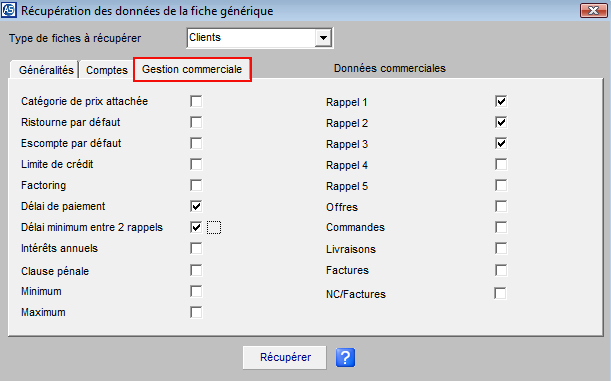Uncheck the Rappel 2 checkbox
The height and width of the screenshot is (381, 611).
tap(501, 122)
